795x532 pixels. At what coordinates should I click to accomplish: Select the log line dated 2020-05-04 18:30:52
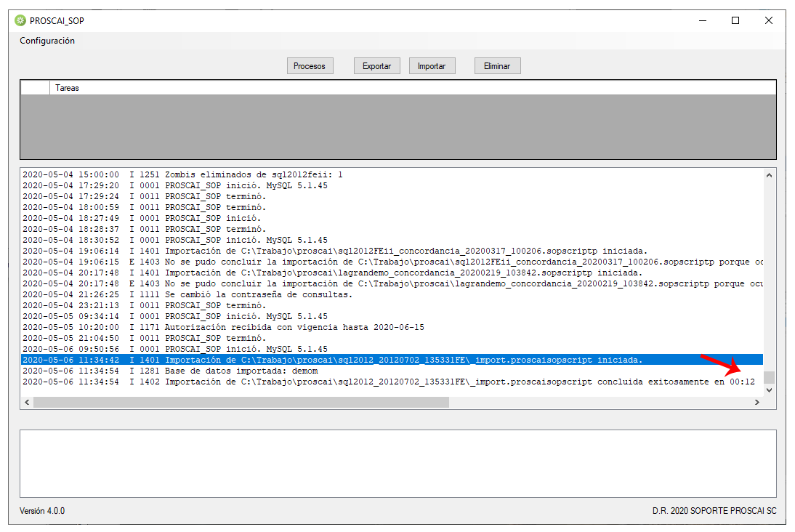coord(392,240)
